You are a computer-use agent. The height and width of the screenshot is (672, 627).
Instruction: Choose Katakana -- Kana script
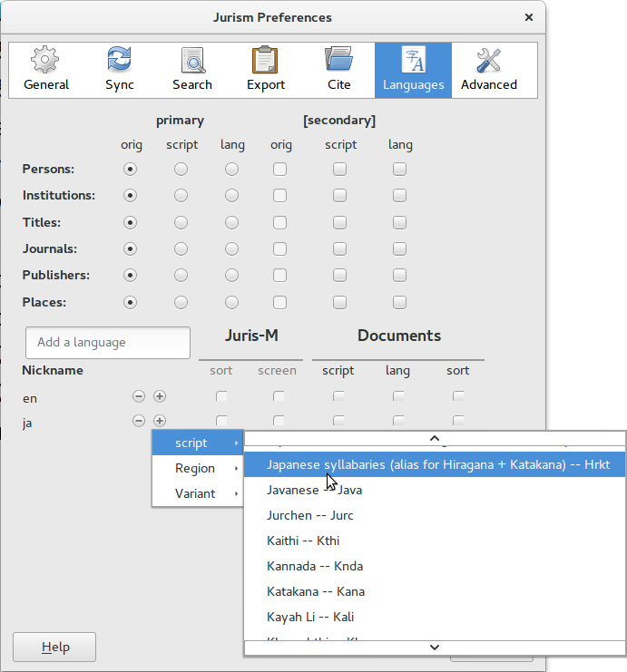(x=435, y=591)
